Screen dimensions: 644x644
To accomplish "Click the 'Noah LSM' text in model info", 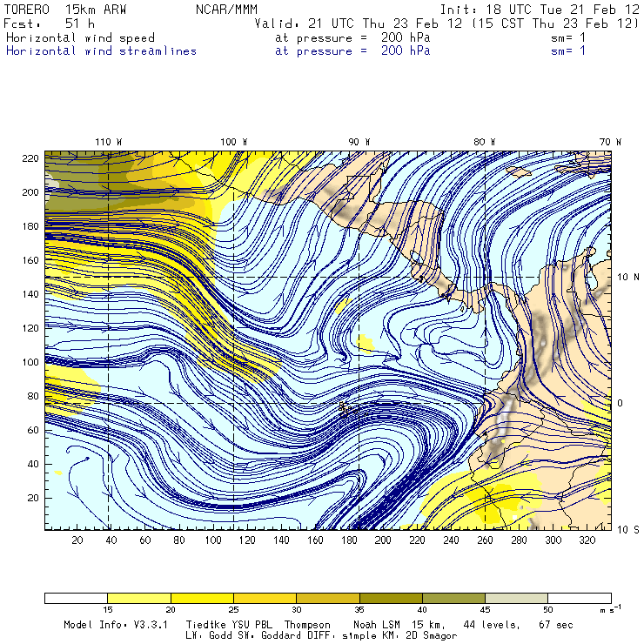I will pyautogui.click(x=377, y=625).
